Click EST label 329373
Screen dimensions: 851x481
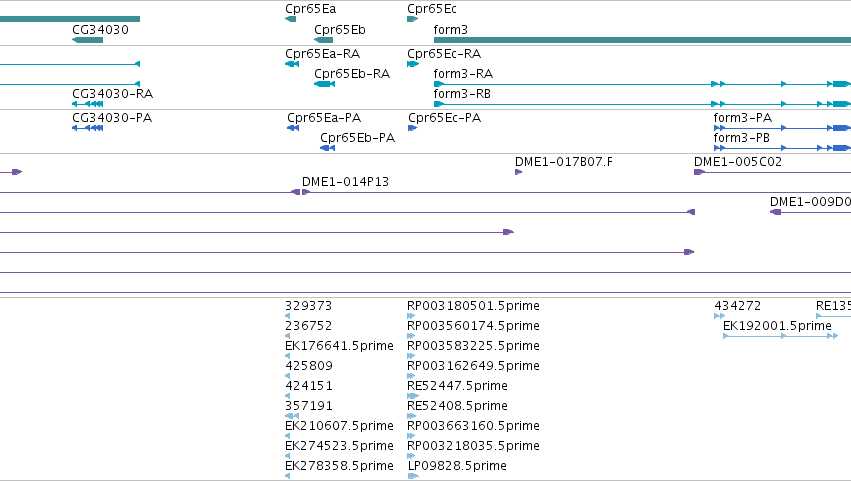point(308,306)
